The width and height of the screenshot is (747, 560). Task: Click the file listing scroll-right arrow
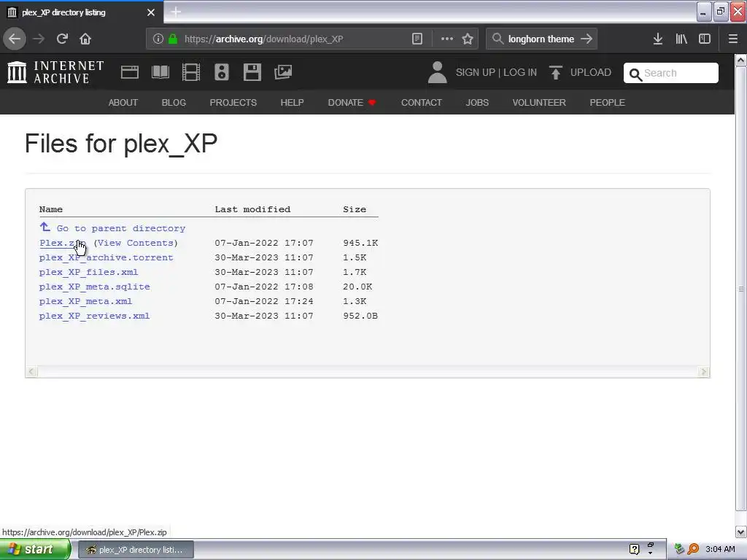pyautogui.click(x=704, y=371)
